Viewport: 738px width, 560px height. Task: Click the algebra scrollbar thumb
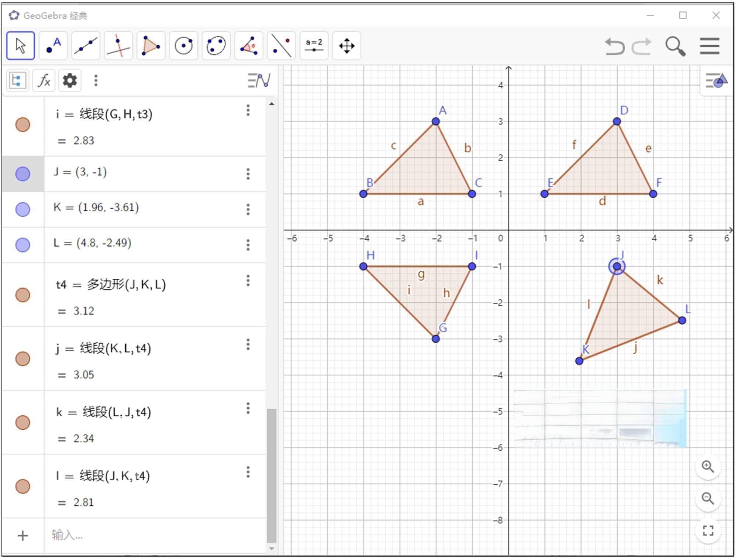point(272,475)
